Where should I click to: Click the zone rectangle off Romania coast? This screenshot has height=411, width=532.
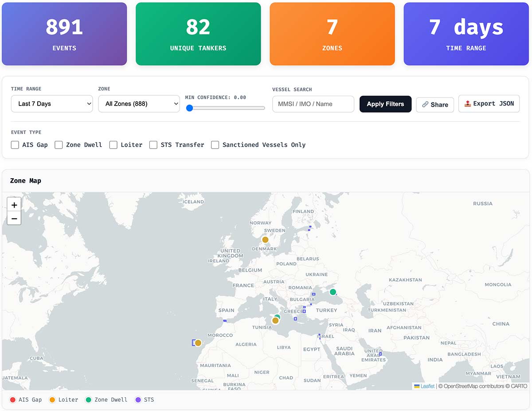coord(313,294)
